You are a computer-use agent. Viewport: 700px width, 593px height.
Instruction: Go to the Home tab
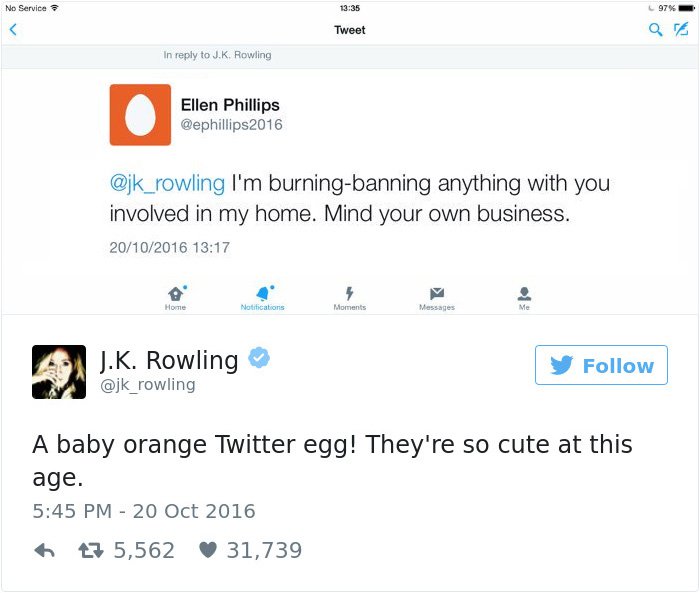[x=176, y=296]
